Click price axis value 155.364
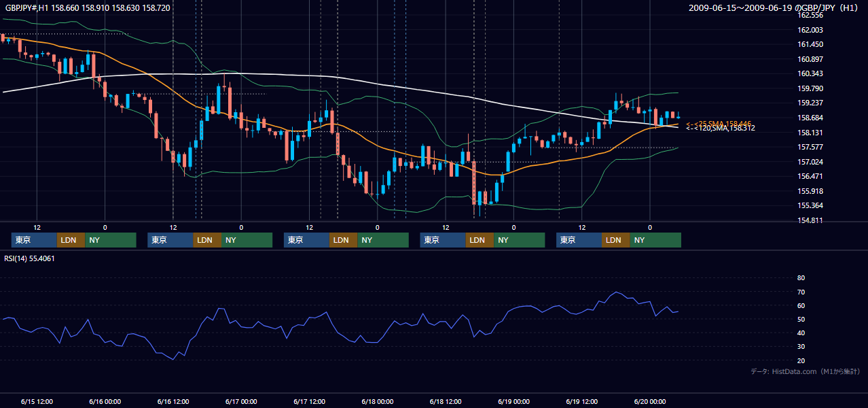The width and height of the screenshot is (868, 408). (x=810, y=205)
